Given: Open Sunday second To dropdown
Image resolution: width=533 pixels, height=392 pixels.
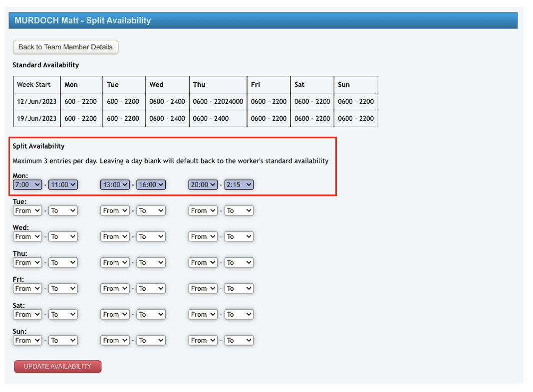Looking at the screenshot, I should coord(151,341).
